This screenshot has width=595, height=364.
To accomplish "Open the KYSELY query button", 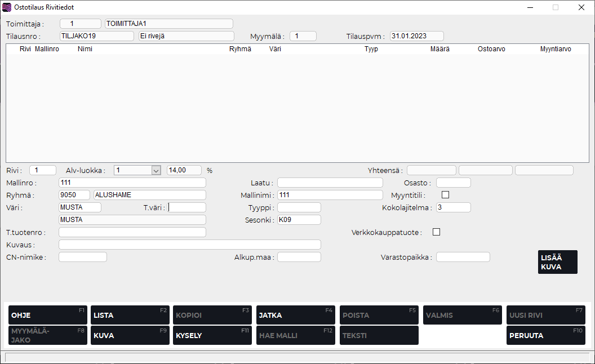I will pyautogui.click(x=212, y=335).
